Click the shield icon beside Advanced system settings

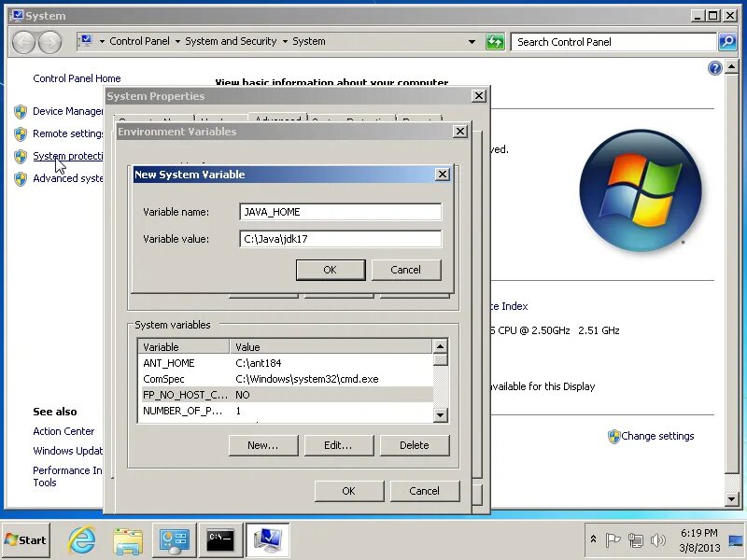pos(21,179)
